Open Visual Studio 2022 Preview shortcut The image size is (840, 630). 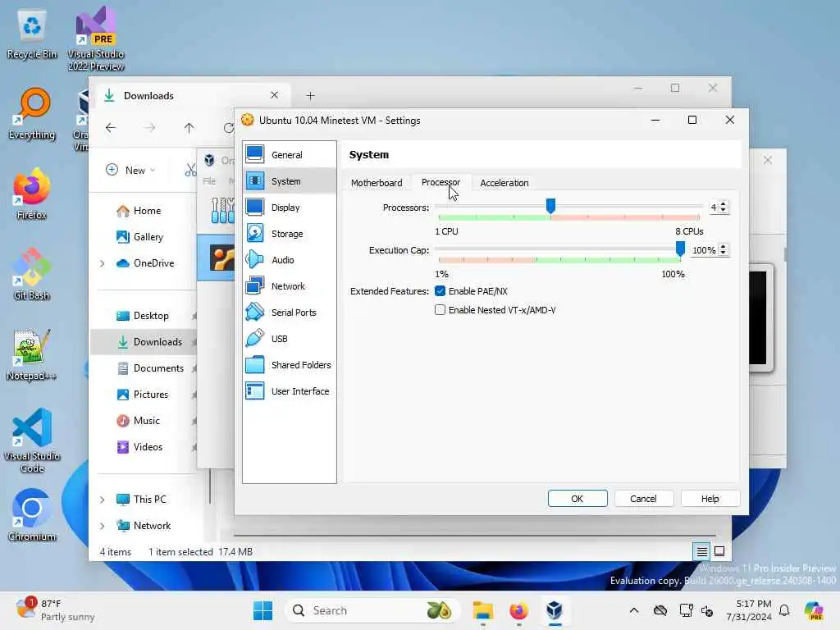click(96, 39)
